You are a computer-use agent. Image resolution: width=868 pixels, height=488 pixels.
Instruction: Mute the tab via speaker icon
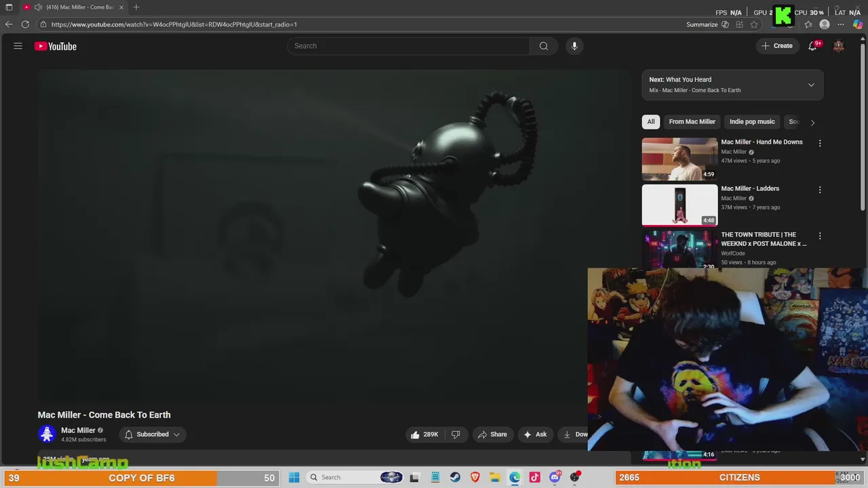coord(38,7)
